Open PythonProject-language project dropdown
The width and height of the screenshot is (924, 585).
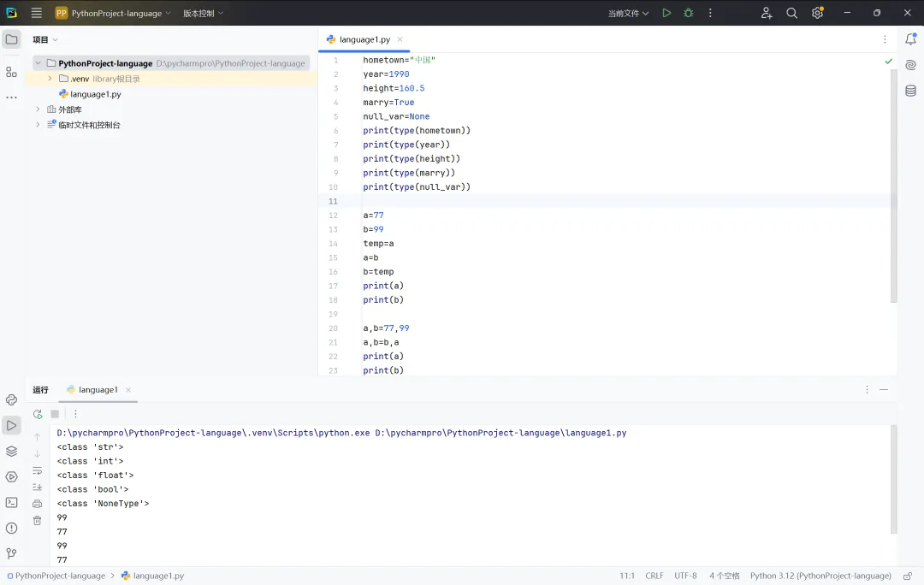point(113,13)
